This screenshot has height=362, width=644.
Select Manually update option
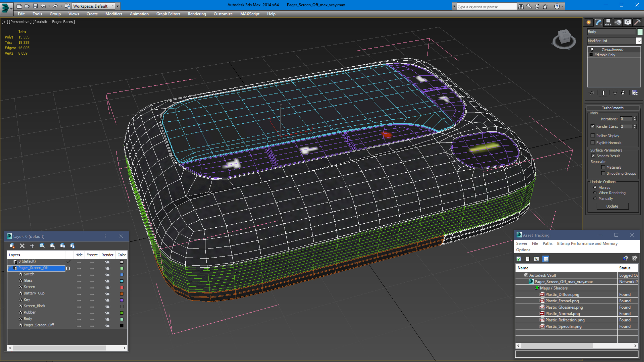click(595, 199)
